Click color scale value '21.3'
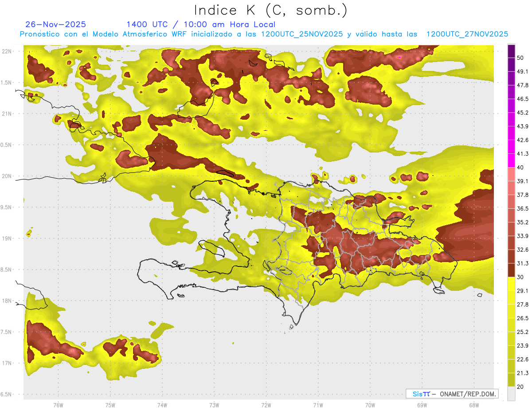Viewport: 532px width, 411px height. (523, 373)
